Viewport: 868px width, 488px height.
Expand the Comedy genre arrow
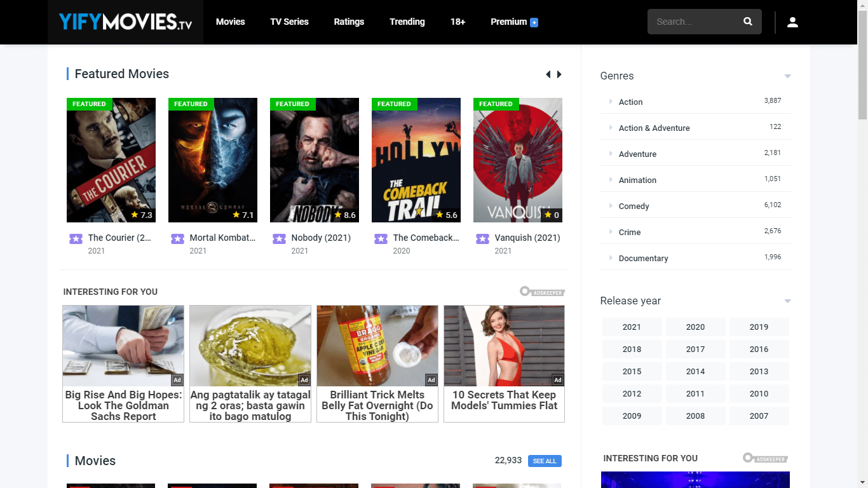(611, 206)
